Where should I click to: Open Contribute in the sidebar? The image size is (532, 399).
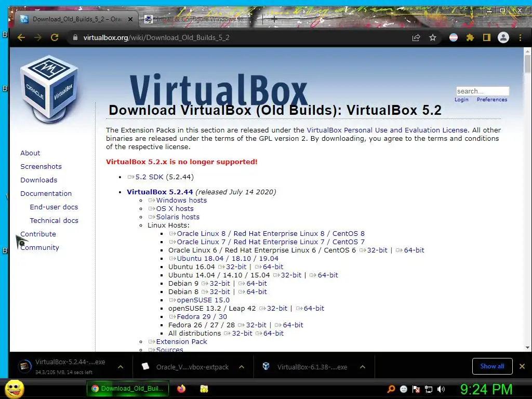(38, 234)
